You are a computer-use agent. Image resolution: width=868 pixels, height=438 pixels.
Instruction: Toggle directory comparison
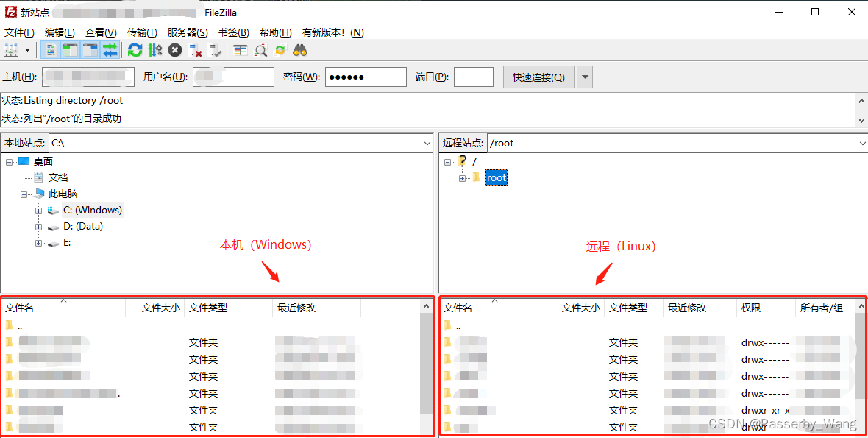[260, 50]
